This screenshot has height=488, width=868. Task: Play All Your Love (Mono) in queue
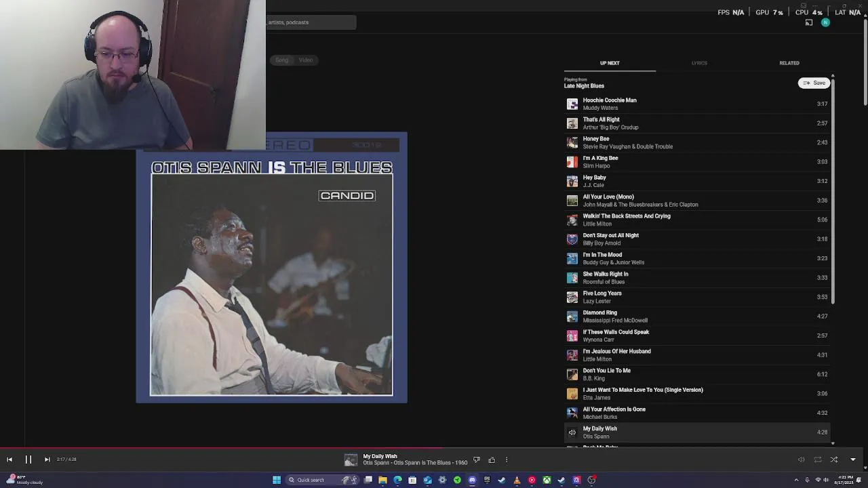696,201
